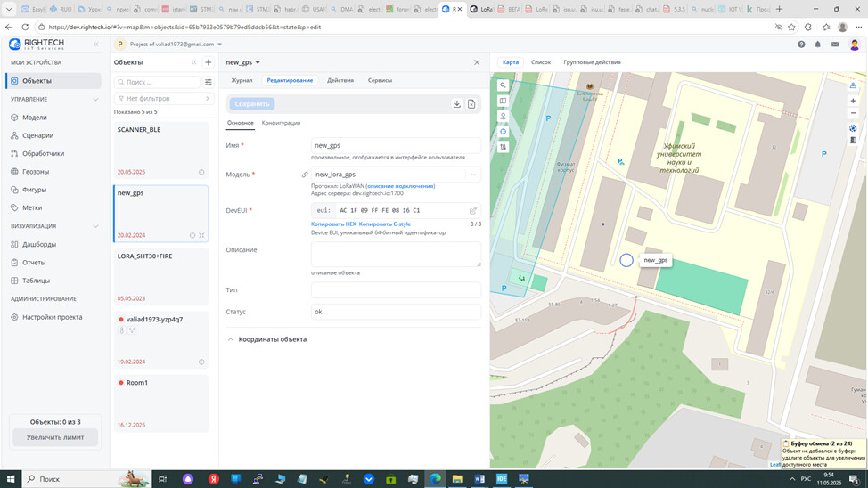Image resolution: width=868 pixels, height=488 pixels.
Task: Open Модели in the sidebar
Action: (x=35, y=118)
